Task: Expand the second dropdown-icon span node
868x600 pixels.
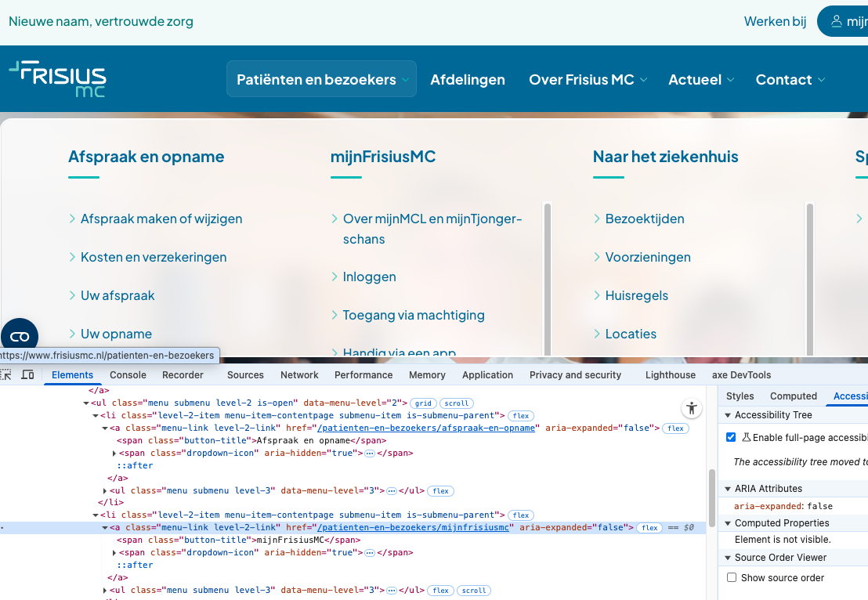Action: point(114,553)
